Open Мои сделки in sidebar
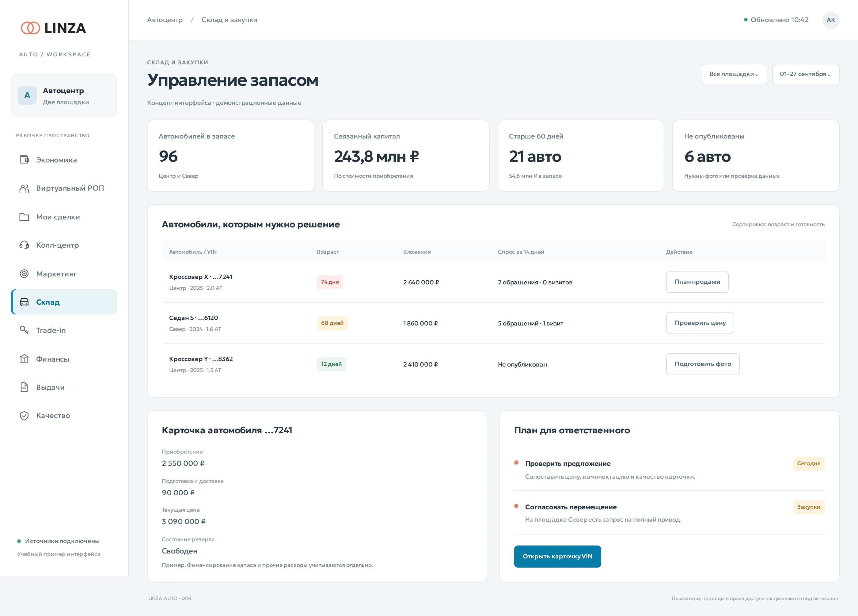This screenshot has height=616, width=858. 64,217
